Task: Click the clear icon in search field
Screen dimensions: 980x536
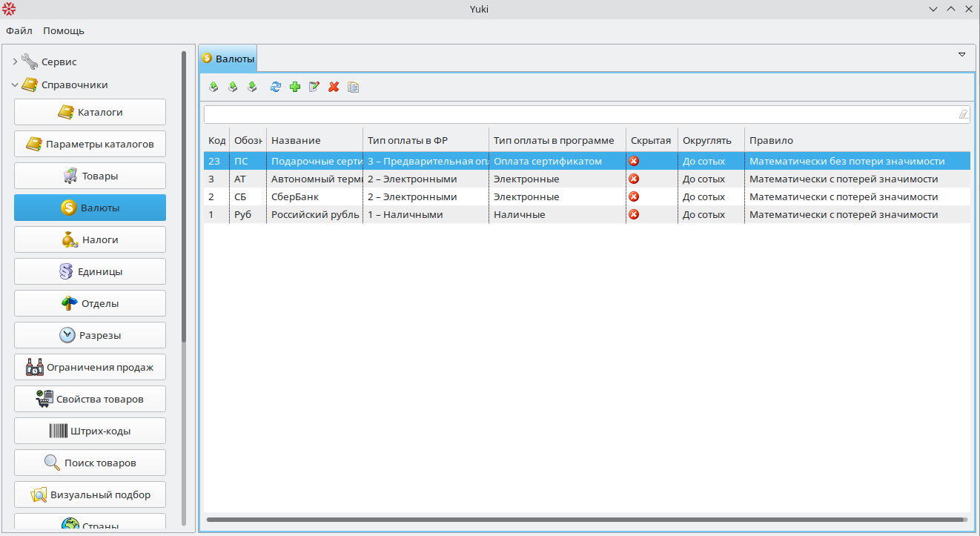Action: pyautogui.click(x=963, y=114)
